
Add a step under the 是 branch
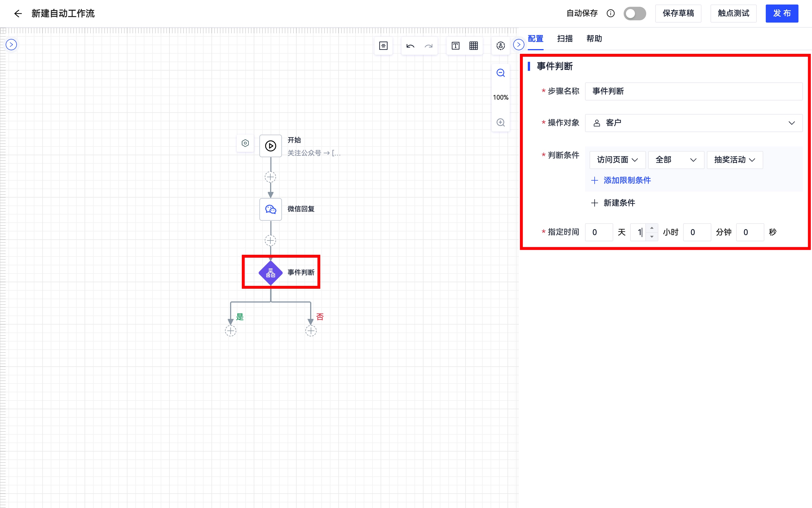[231, 331]
